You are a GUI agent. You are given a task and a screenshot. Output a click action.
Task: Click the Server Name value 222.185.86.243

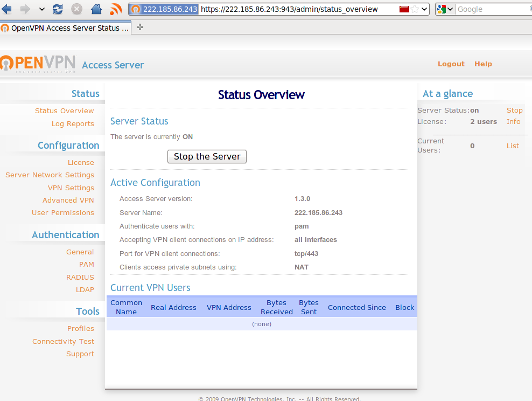[x=318, y=212]
